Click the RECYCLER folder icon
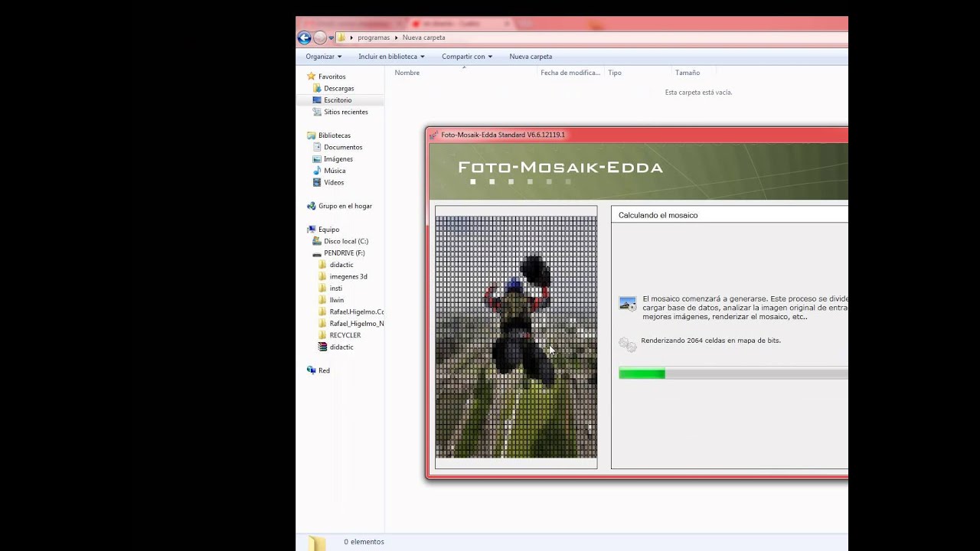Screen dimensions: 980x551 point(322,335)
